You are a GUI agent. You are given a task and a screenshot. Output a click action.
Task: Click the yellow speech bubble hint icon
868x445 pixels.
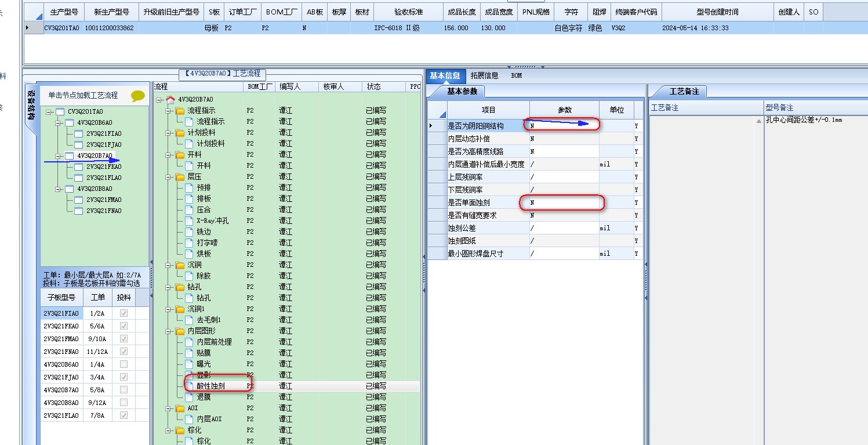coord(138,96)
